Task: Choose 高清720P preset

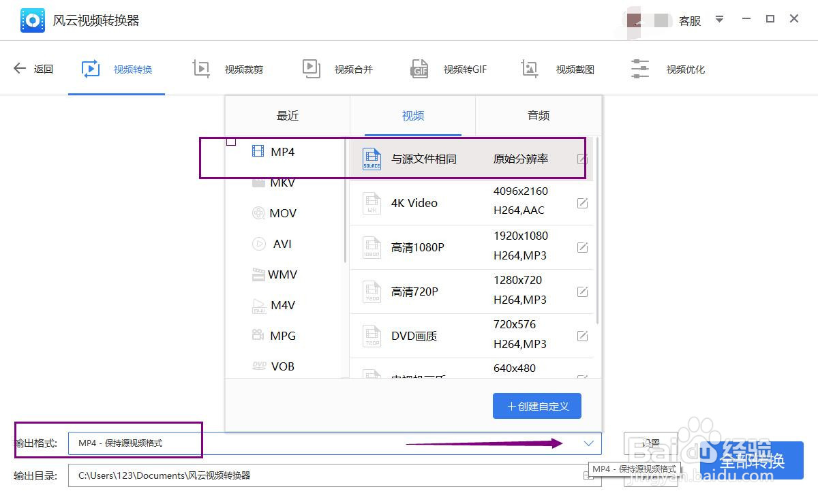Action: coord(471,292)
